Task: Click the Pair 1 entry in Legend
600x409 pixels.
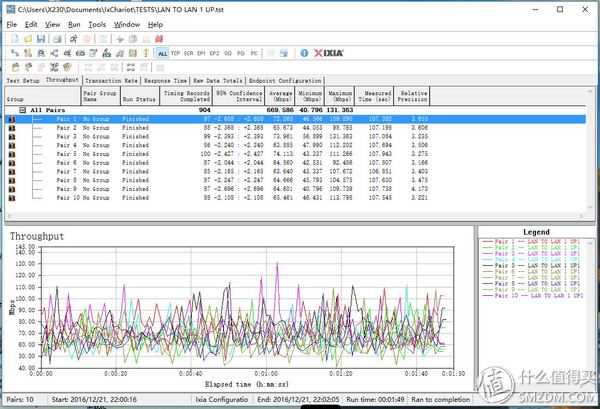Action: 530,243
